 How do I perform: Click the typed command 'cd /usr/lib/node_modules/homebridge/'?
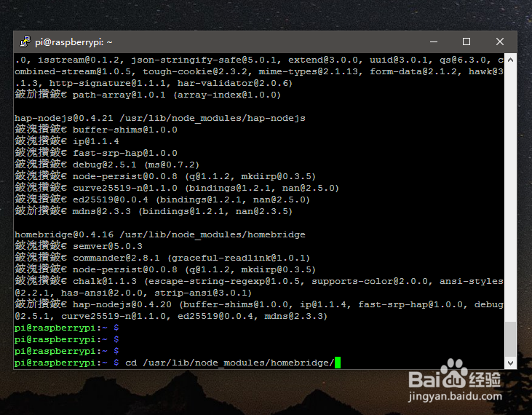click(x=230, y=363)
